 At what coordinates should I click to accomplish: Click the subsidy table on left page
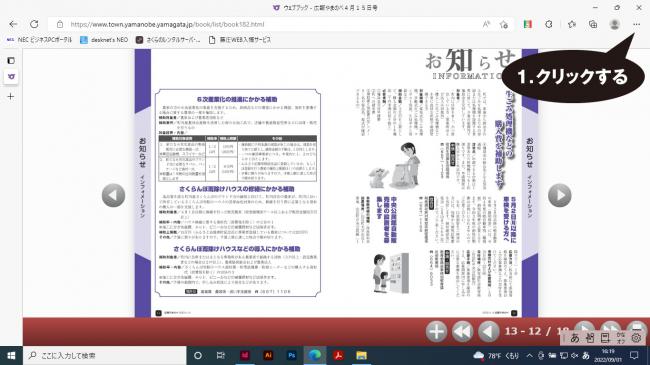[x=238, y=158]
